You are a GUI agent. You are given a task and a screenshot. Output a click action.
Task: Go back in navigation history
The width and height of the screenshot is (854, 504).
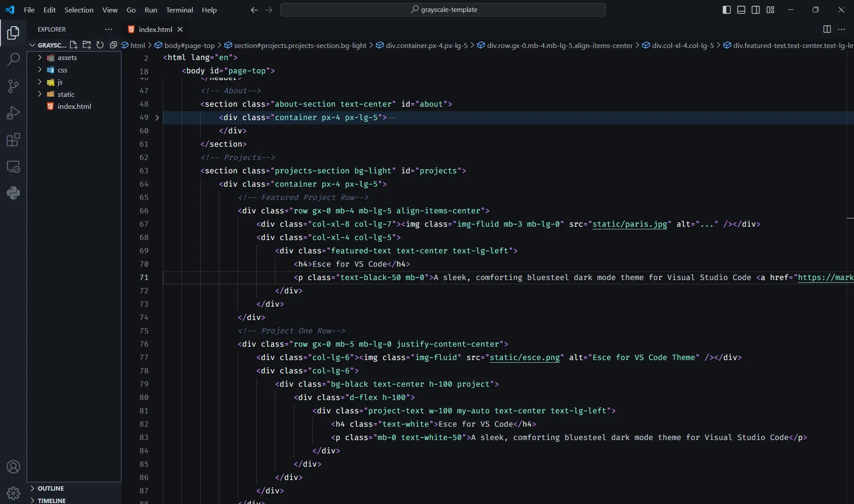click(x=254, y=10)
